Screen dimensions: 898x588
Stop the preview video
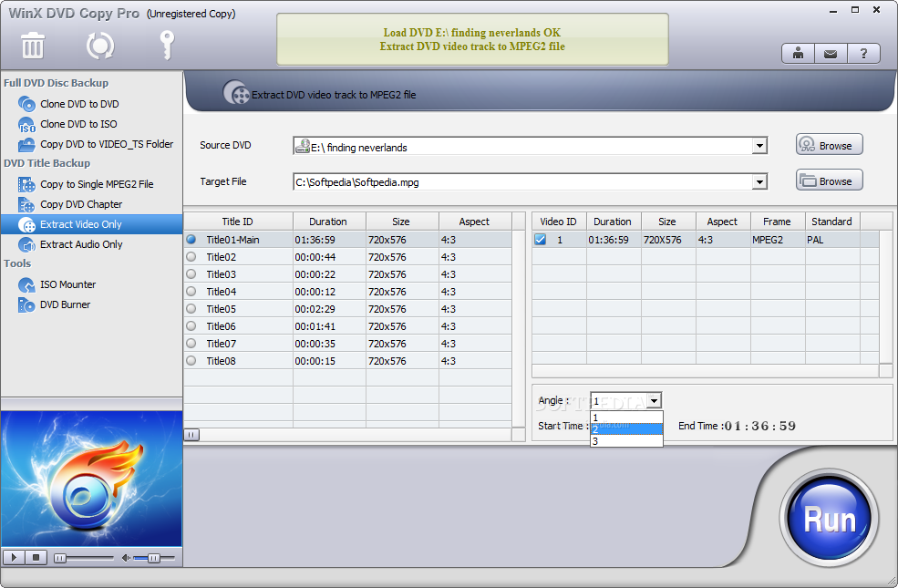pyautogui.click(x=36, y=557)
